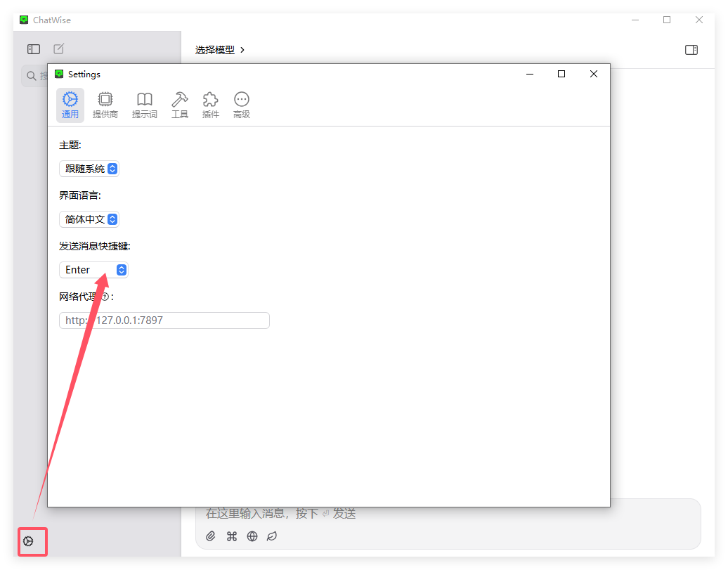728x570 pixels.
Task: Toggle the right side panel icon
Action: point(691,50)
